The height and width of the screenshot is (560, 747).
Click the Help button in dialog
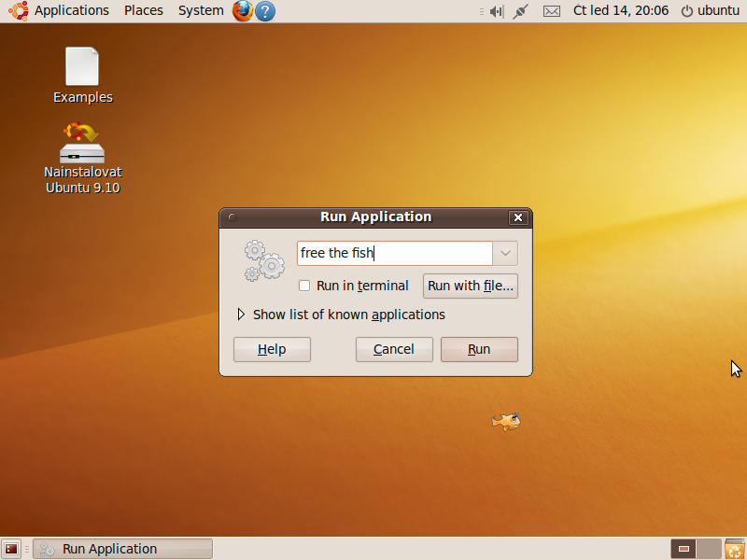[x=272, y=349]
